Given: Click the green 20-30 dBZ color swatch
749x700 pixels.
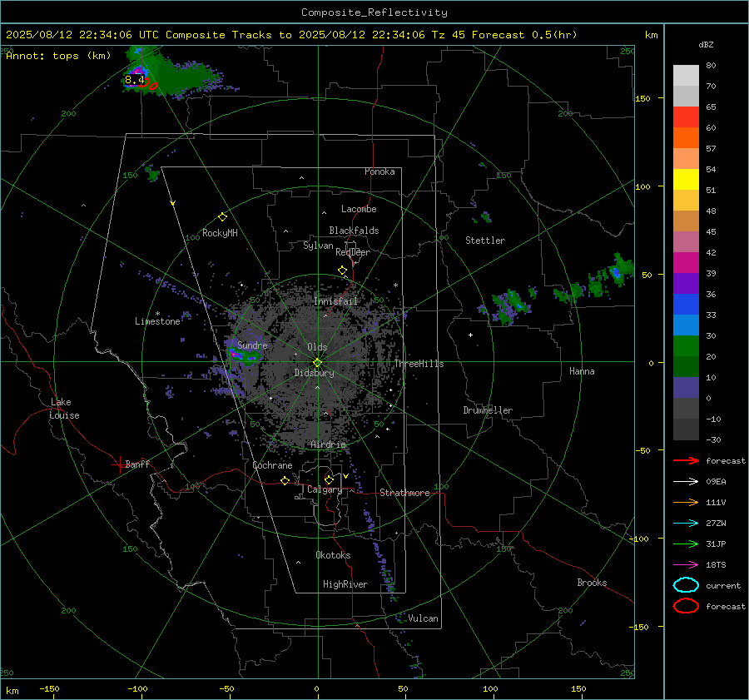Looking at the screenshot, I should tap(686, 346).
